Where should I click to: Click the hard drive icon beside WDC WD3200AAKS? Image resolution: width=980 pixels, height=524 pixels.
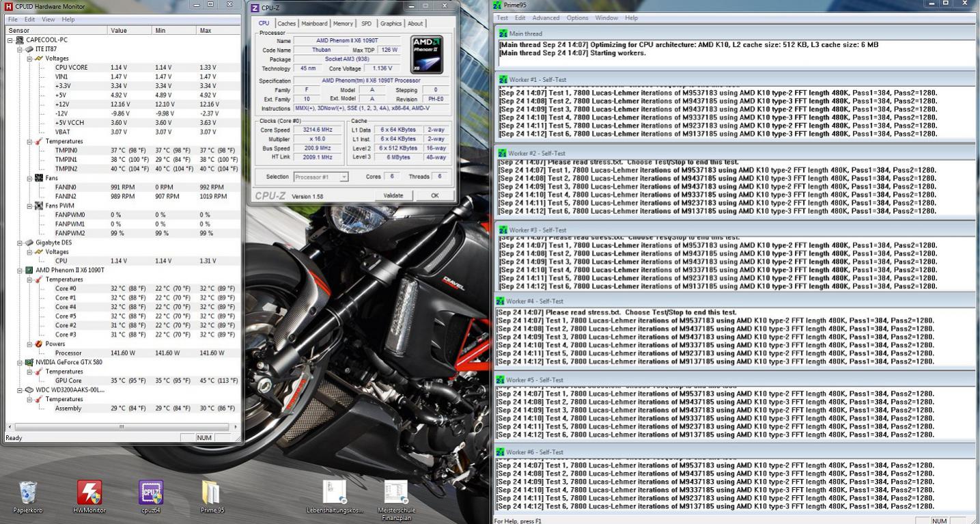(x=29, y=390)
